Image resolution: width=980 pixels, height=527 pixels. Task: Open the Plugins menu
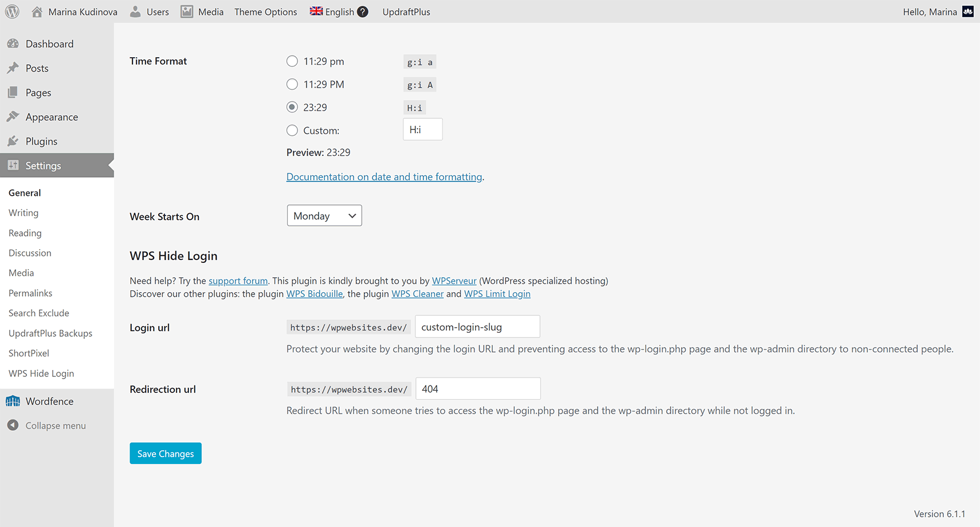pyautogui.click(x=57, y=141)
